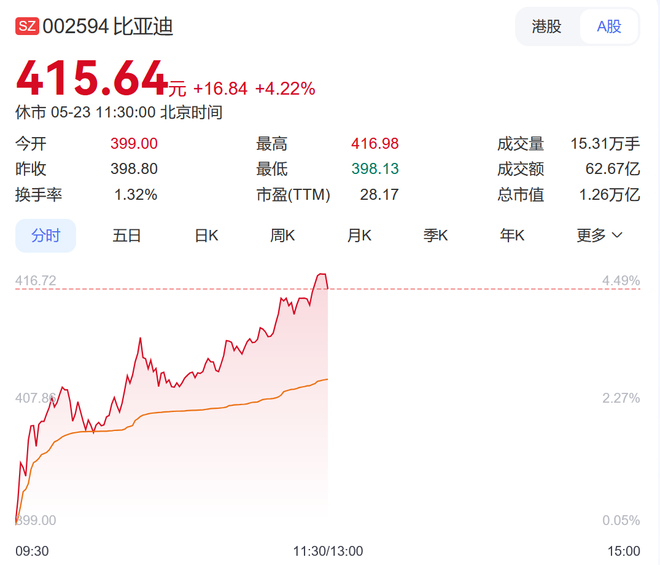Open the 分时 intraday chart tab
Viewport: 660px width, 565px height.
coord(45,236)
